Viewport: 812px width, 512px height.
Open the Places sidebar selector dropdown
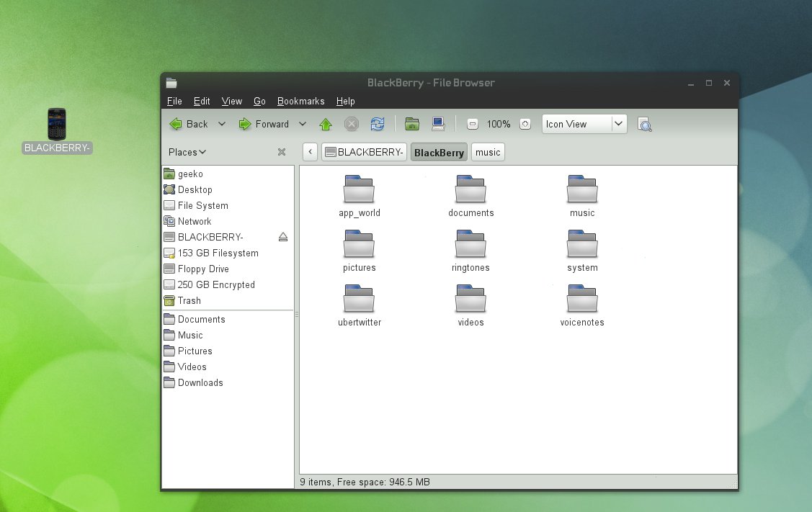[x=187, y=152]
